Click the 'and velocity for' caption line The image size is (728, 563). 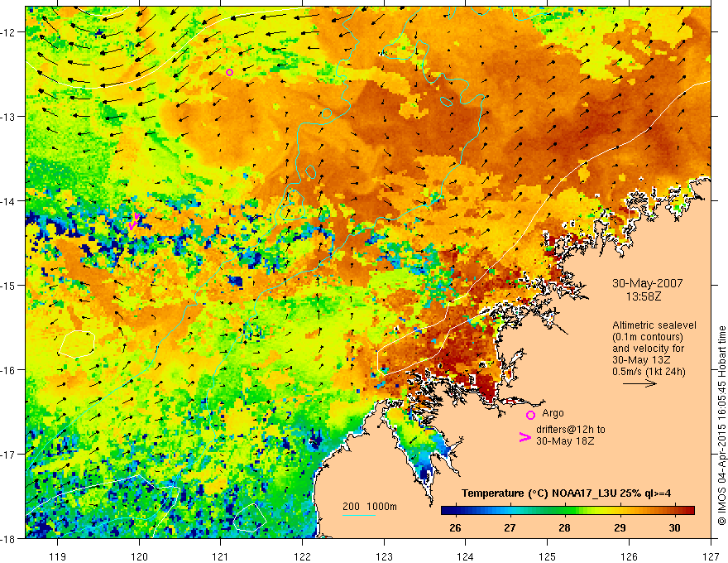(x=648, y=349)
